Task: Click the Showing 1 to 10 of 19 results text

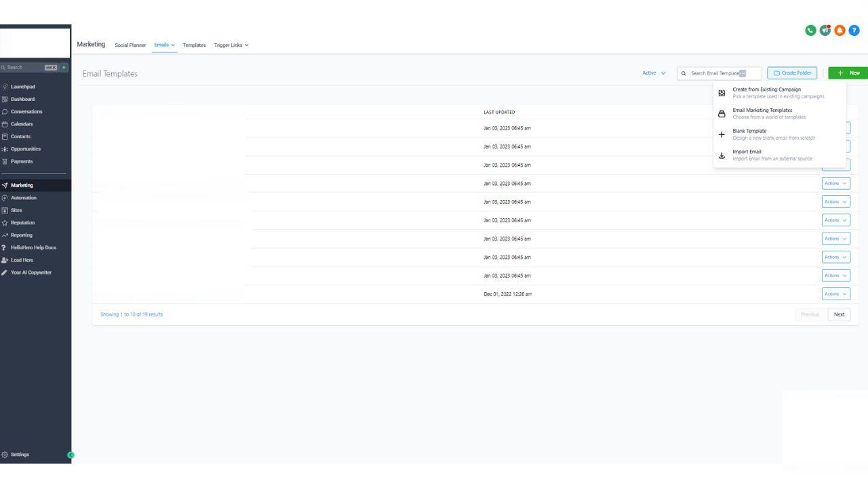Action: click(132, 314)
